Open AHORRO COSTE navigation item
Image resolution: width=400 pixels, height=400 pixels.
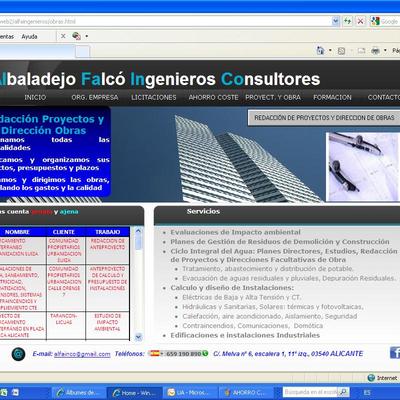(213, 97)
